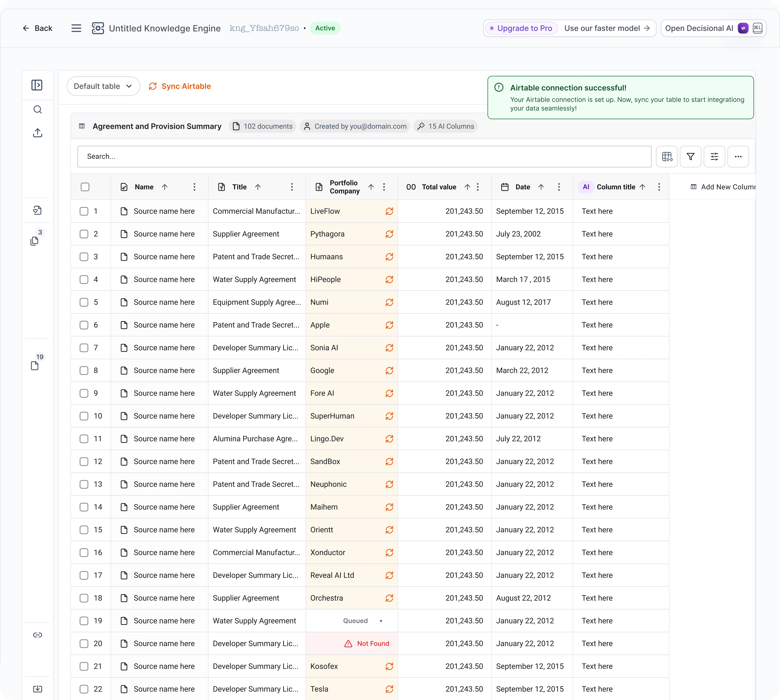Select the checkbox for row 12
780x700 pixels.
click(84, 461)
